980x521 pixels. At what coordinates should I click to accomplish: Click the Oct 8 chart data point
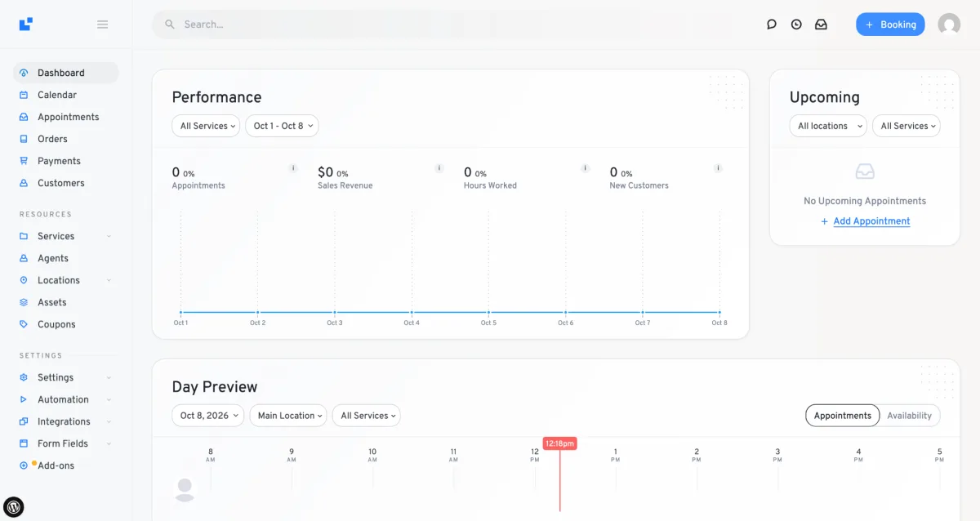coord(719,312)
